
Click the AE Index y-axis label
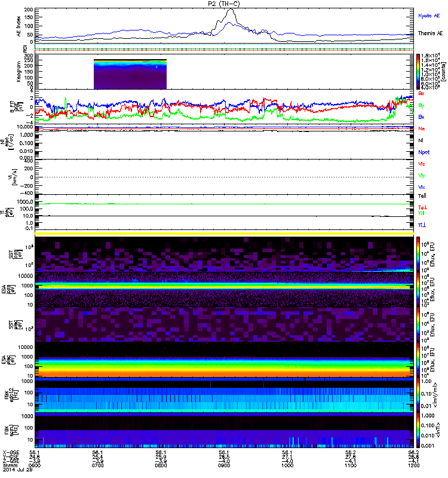point(19,26)
